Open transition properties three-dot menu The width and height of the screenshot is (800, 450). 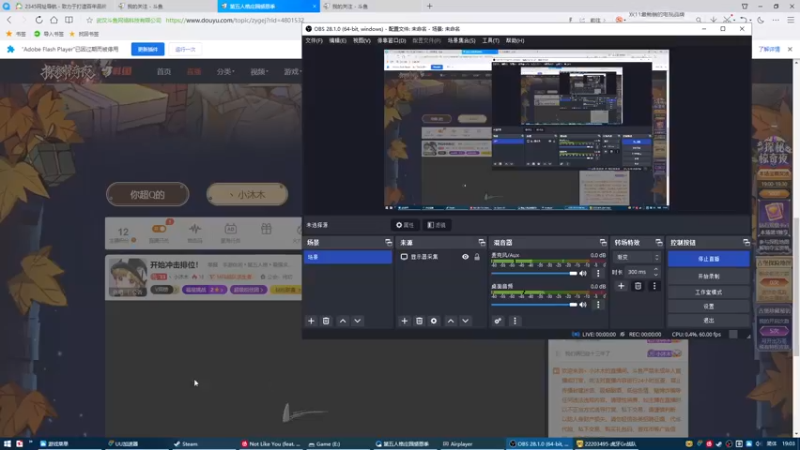pos(654,286)
